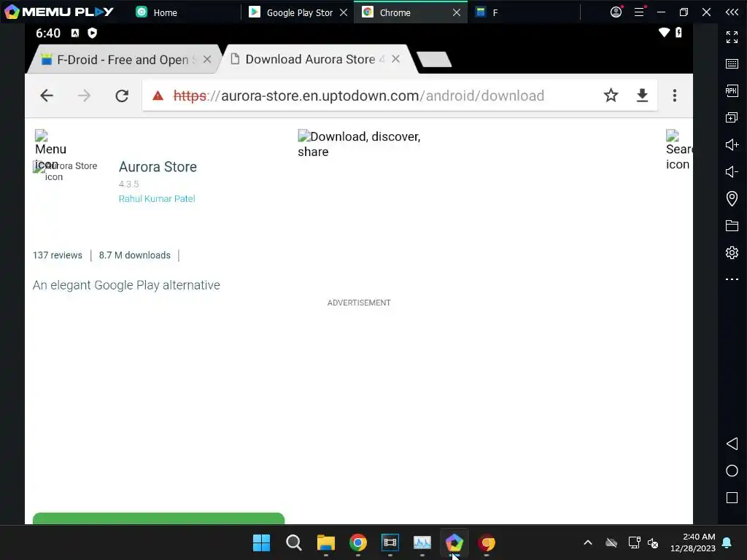Open MEmu GPS location tool
The image size is (747, 560).
(x=732, y=198)
